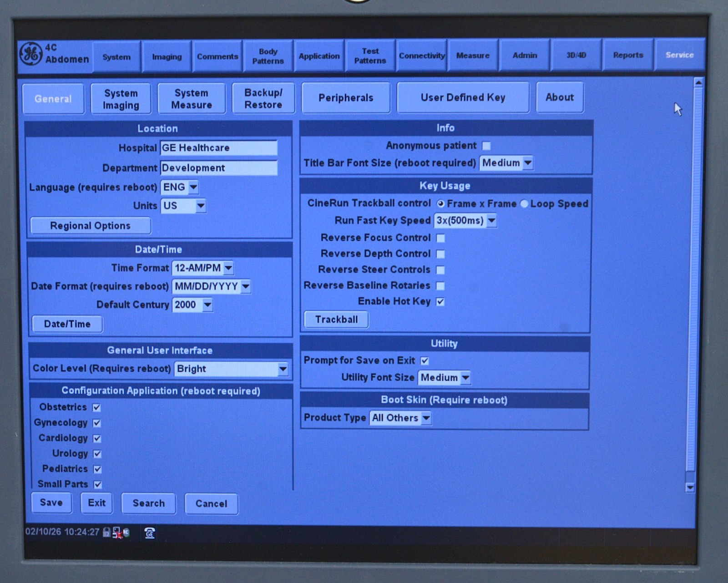Click the GE logo icon
The width and height of the screenshot is (728, 583).
pos(31,54)
